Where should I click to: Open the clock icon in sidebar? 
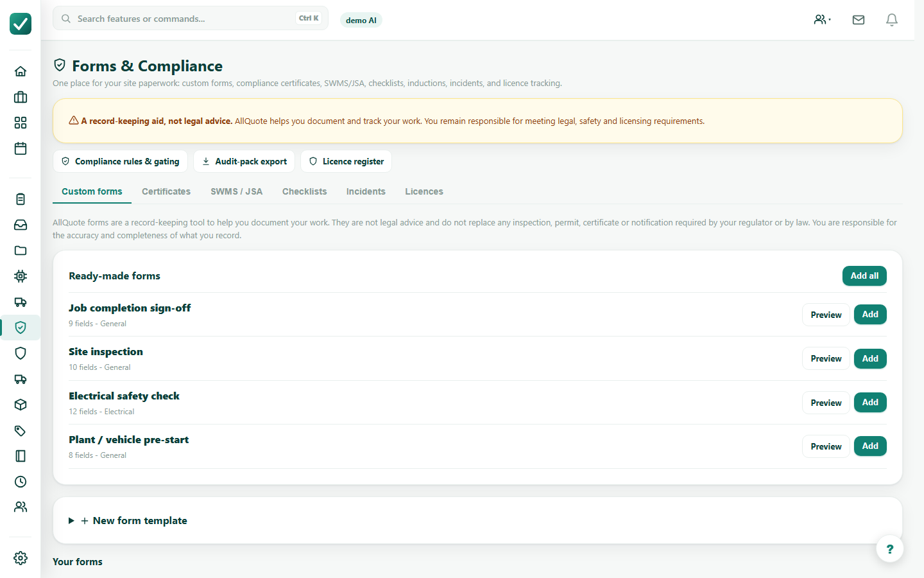coord(21,482)
